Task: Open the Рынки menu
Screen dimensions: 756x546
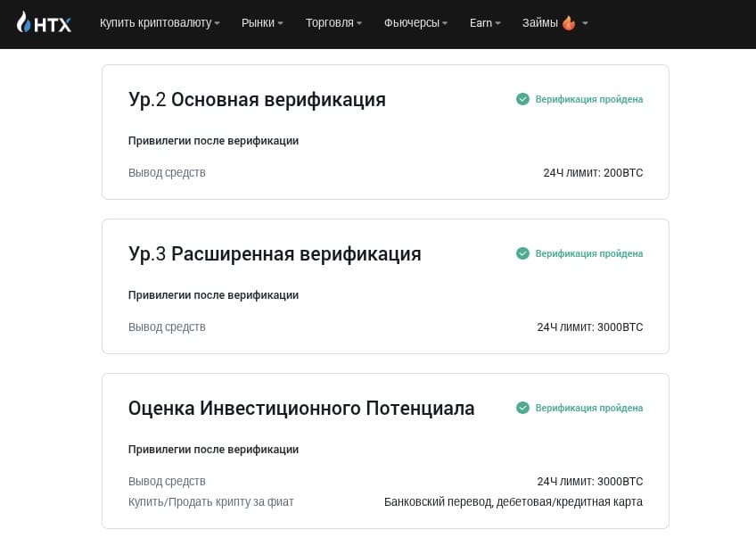Action: (x=262, y=23)
